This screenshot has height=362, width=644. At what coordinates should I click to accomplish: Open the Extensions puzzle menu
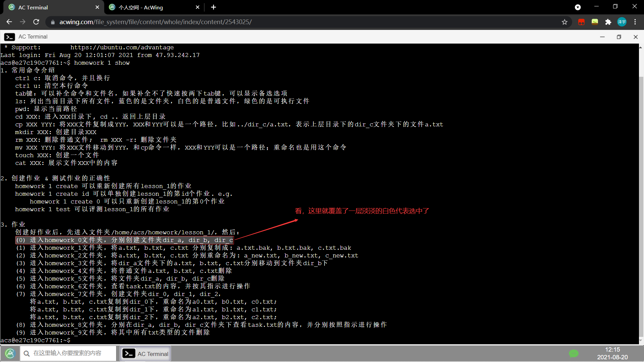pyautogui.click(x=608, y=22)
